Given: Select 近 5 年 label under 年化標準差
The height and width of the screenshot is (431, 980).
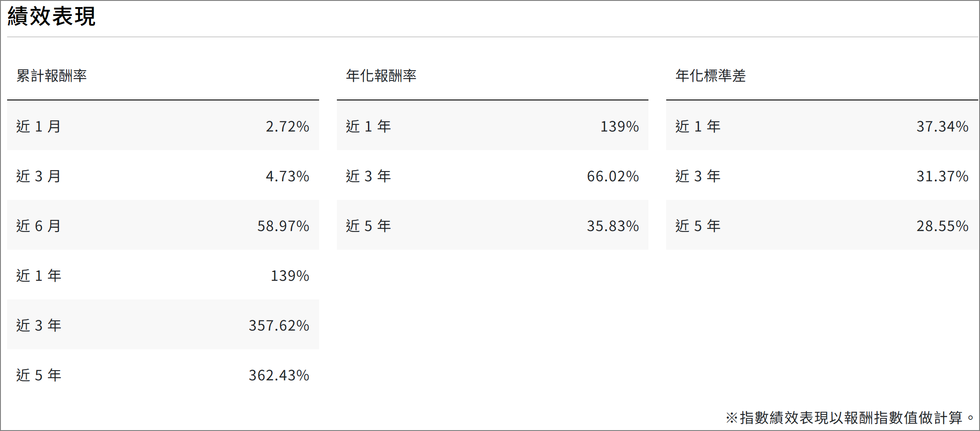Looking at the screenshot, I should (698, 226).
